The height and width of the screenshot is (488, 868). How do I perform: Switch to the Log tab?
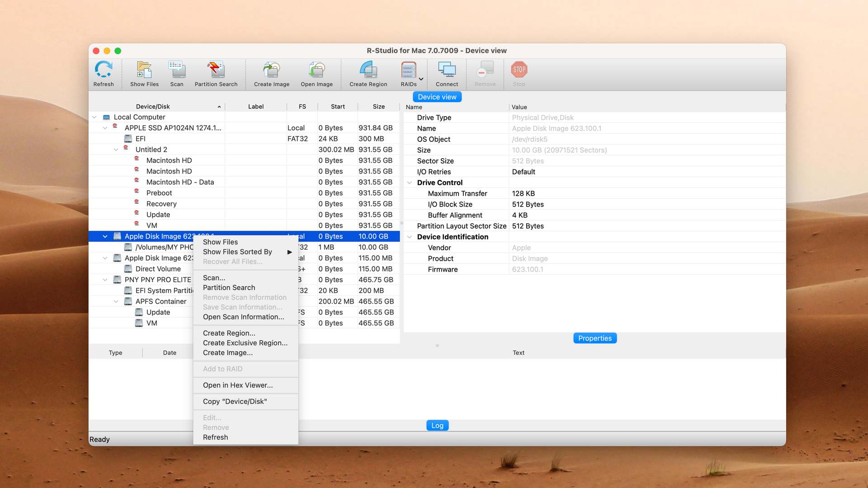coord(437,425)
